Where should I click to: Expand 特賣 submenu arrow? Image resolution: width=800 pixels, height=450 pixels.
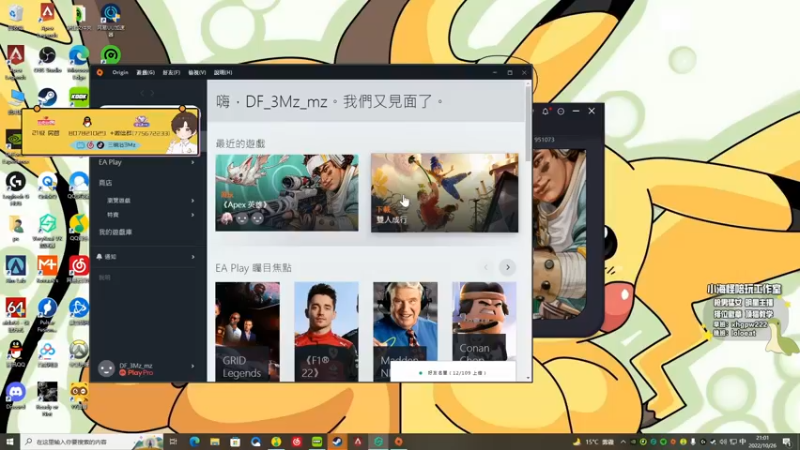[193, 215]
